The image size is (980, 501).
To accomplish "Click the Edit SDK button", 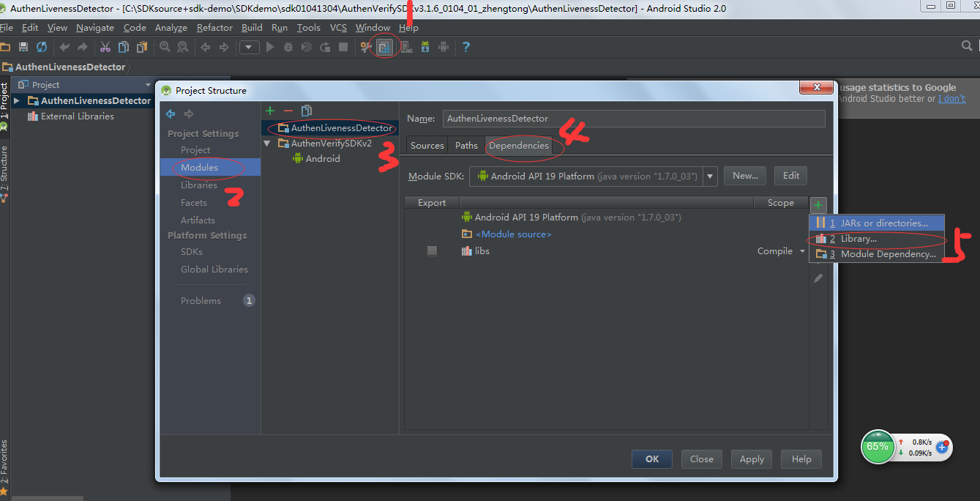I will pos(791,176).
